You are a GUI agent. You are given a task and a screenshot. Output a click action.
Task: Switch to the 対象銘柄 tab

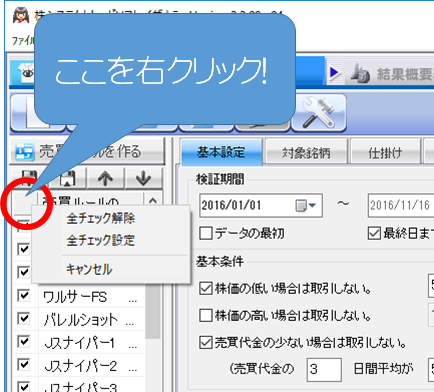click(x=306, y=153)
